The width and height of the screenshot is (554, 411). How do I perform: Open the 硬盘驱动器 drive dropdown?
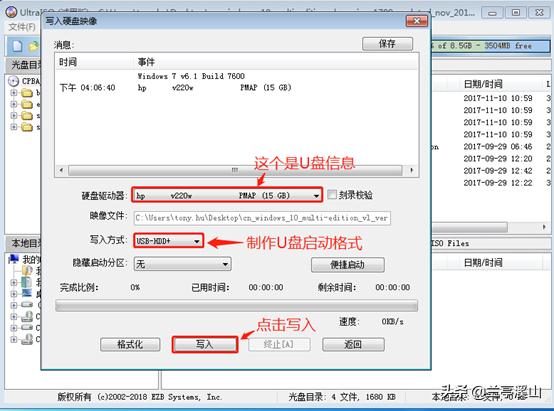(x=316, y=195)
